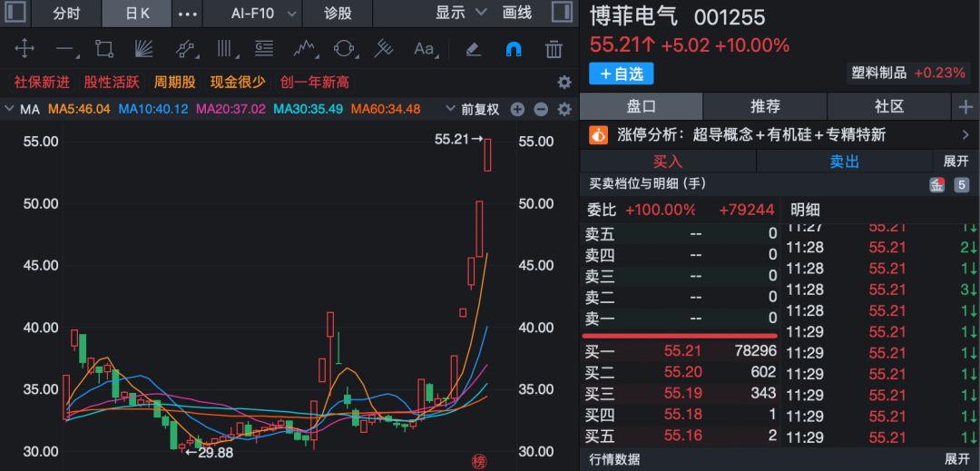Delete drawings with the trash icon
The width and height of the screenshot is (980, 471).
click(554, 49)
